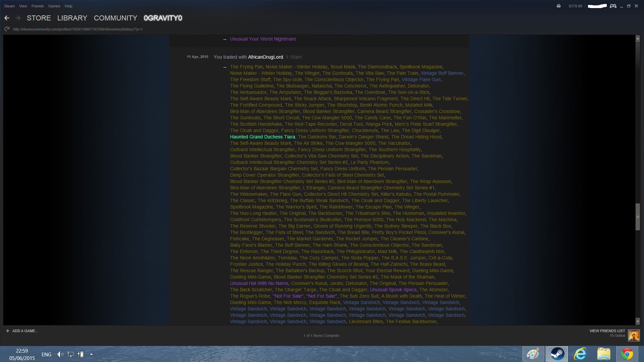Image resolution: width=644 pixels, height=362 pixels.
Task: Collapse the AfricanDrugLord trade item list
Action: (225, 67)
